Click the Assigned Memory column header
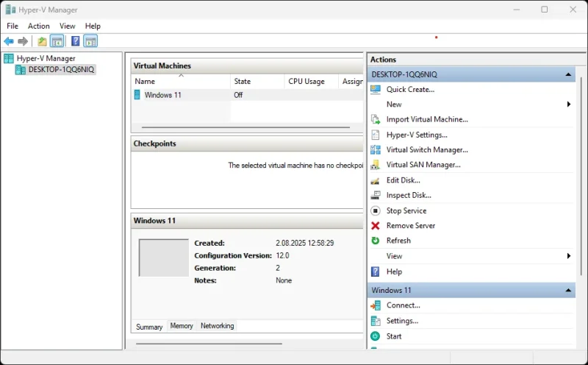 point(351,81)
